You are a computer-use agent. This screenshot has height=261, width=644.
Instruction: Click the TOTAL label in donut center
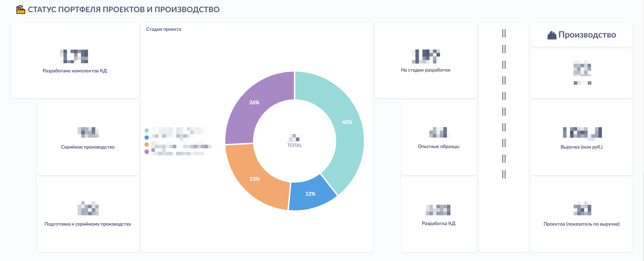point(294,145)
